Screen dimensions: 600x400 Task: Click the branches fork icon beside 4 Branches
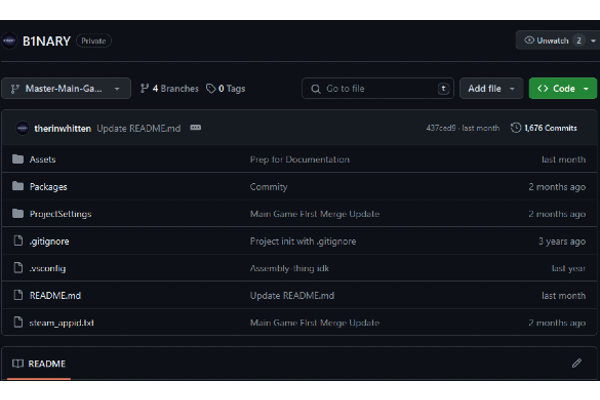[144, 89]
